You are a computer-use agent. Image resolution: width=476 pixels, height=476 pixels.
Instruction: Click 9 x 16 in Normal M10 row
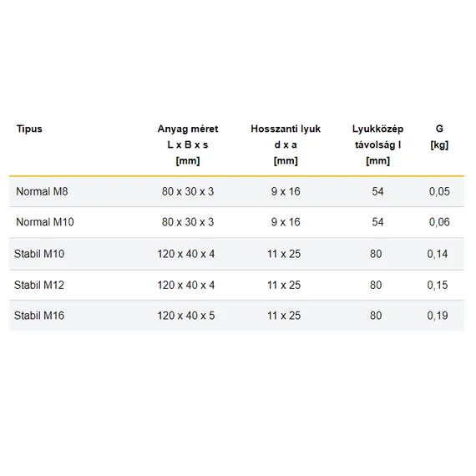tap(286, 222)
